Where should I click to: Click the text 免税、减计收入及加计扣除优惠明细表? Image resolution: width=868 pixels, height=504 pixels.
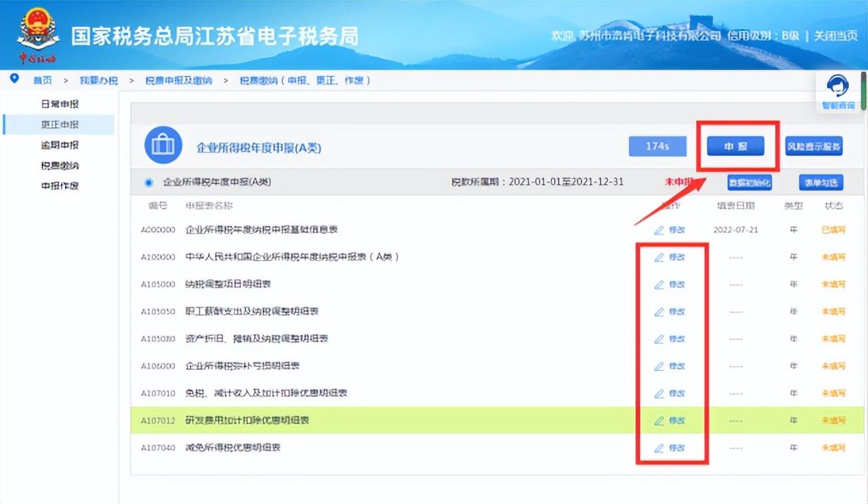point(267,393)
